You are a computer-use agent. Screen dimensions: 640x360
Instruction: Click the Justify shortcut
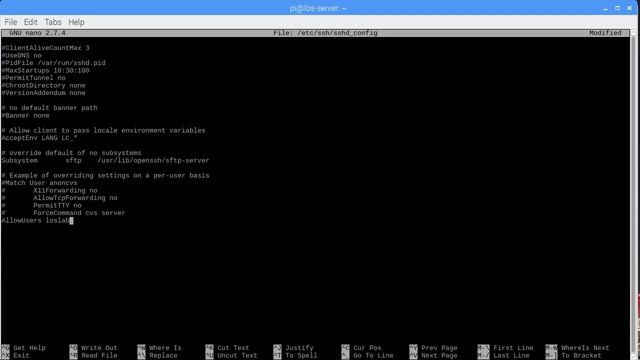coord(293,348)
